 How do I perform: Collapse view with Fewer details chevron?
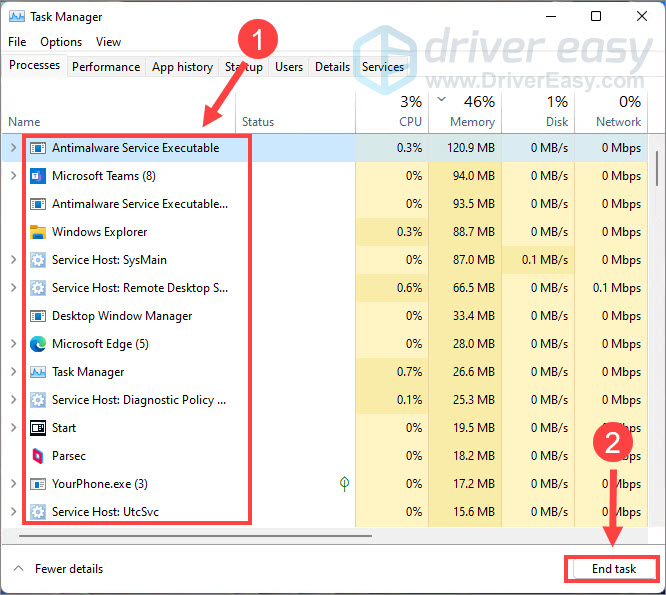(18, 568)
